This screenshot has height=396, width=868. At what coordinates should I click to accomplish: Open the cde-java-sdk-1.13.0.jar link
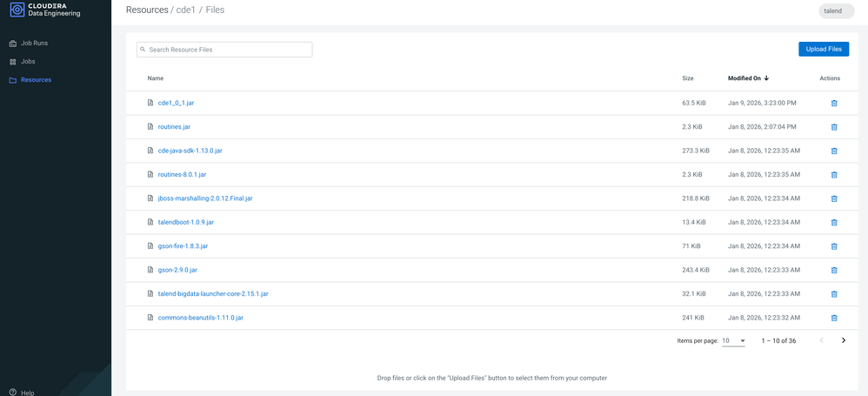point(190,151)
